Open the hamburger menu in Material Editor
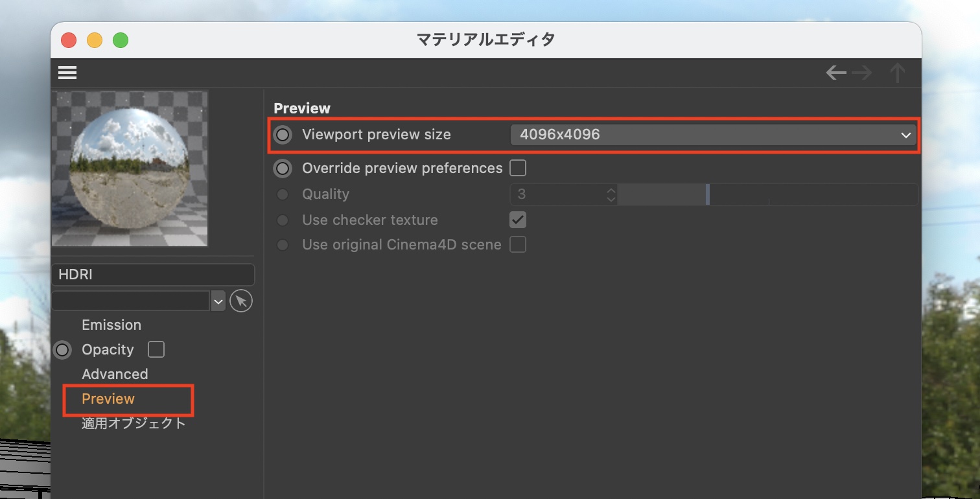The height and width of the screenshot is (499, 980). click(67, 73)
